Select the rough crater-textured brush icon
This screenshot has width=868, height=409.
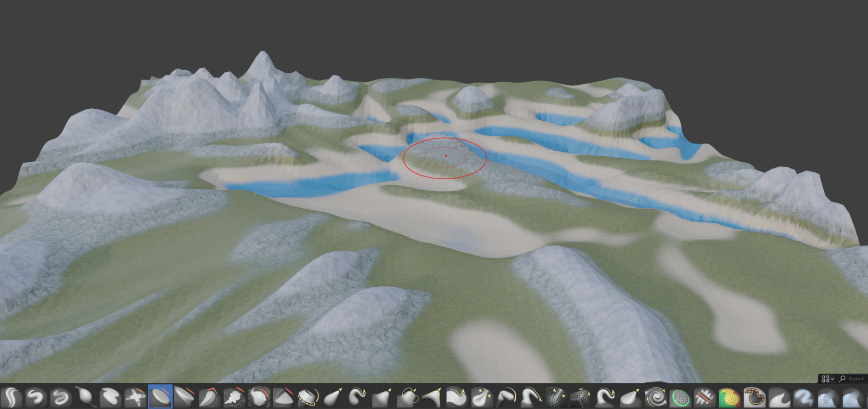(x=259, y=397)
